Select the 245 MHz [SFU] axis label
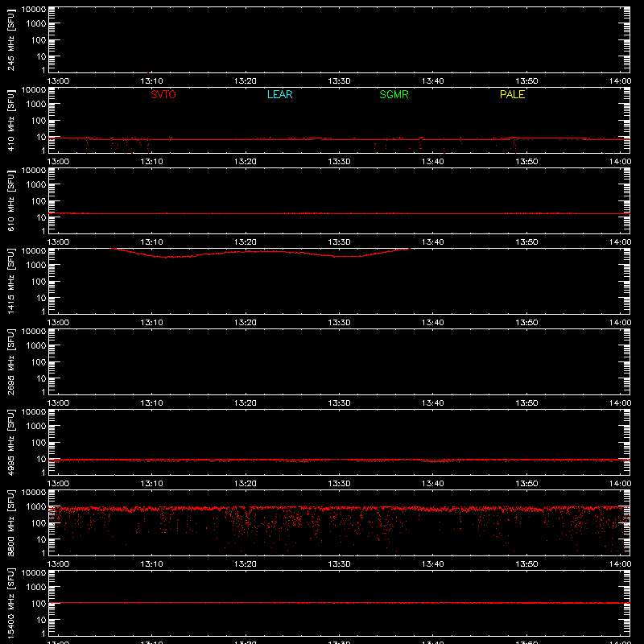Viewport: 644px width, 644px height. [x=11, y=39]
